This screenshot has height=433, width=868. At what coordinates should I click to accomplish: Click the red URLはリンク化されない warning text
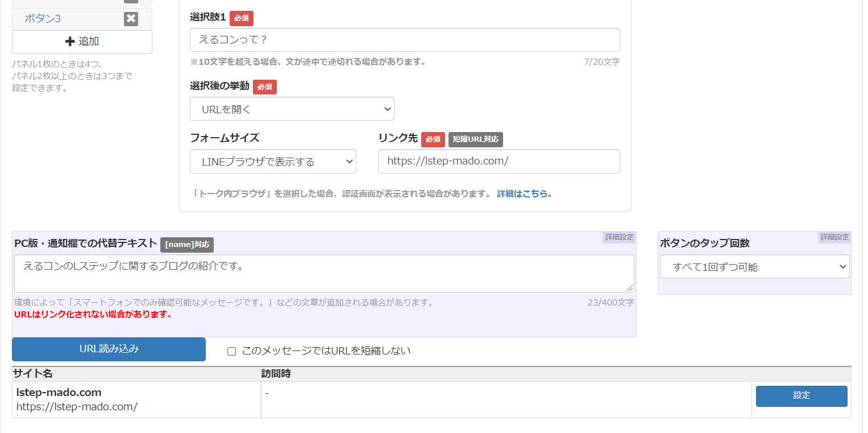click(93, 314)
